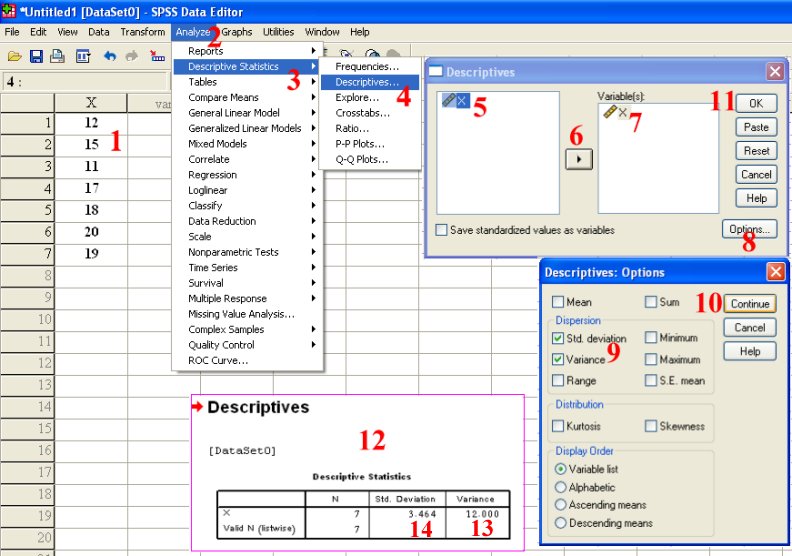
Task: Open the Nonparametric Tests submenu
Action: click(x=247, y=252)
